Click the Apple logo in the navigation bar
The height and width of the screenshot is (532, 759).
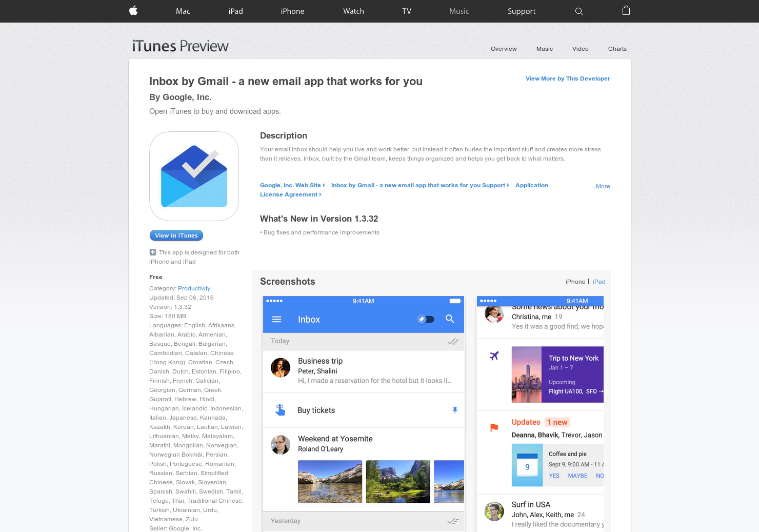tap(133, 11)
